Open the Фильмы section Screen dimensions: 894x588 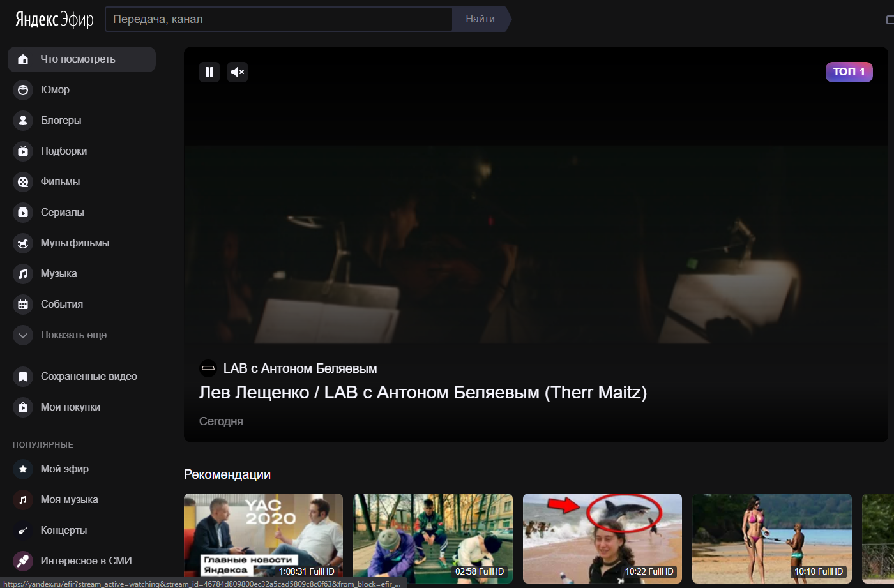[x=82, y=182]
